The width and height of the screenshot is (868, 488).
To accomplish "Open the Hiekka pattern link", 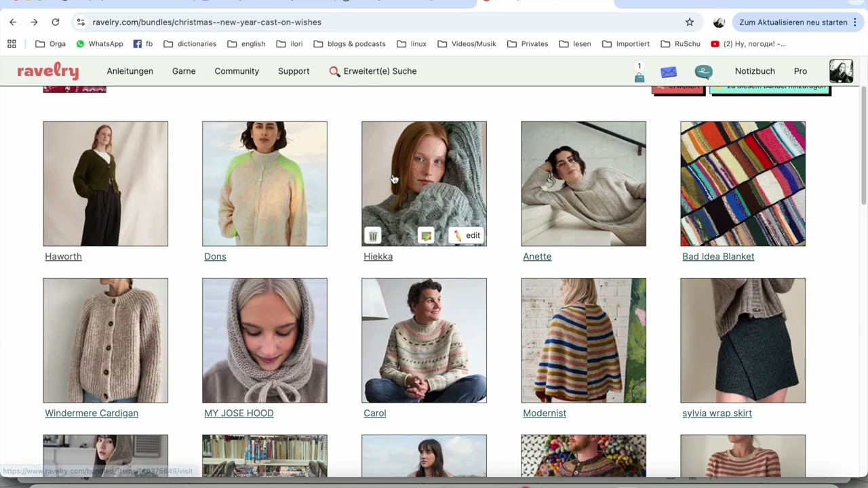I will point(378,256).
